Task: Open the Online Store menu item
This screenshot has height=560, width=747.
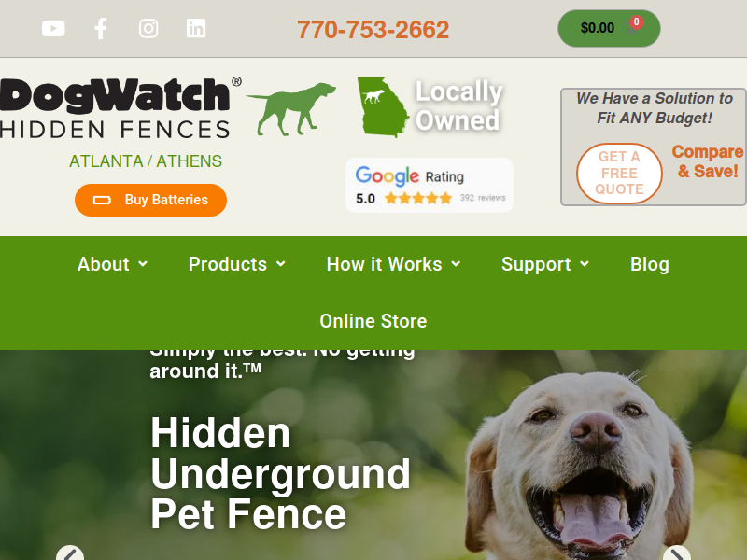Action: click(x=373, y=321)
